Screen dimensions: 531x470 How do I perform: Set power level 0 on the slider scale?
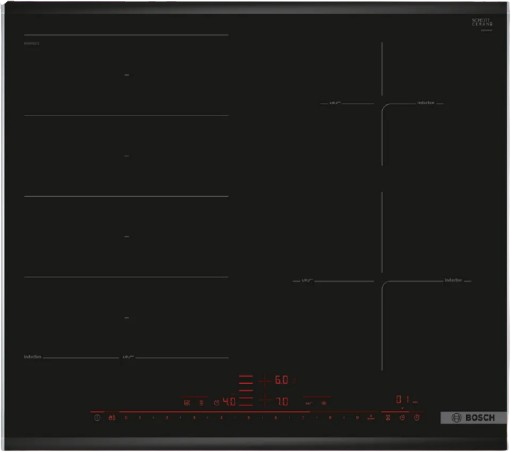126,418
